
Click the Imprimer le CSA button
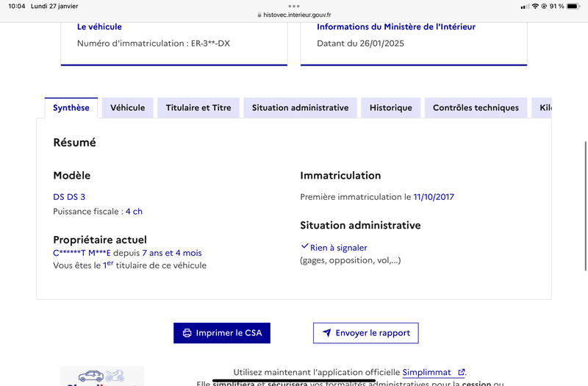222,333
